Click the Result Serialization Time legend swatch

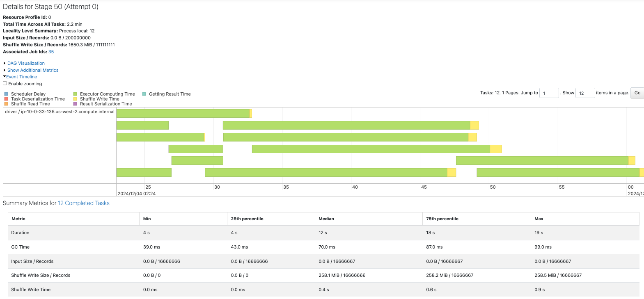coord(75,104)
